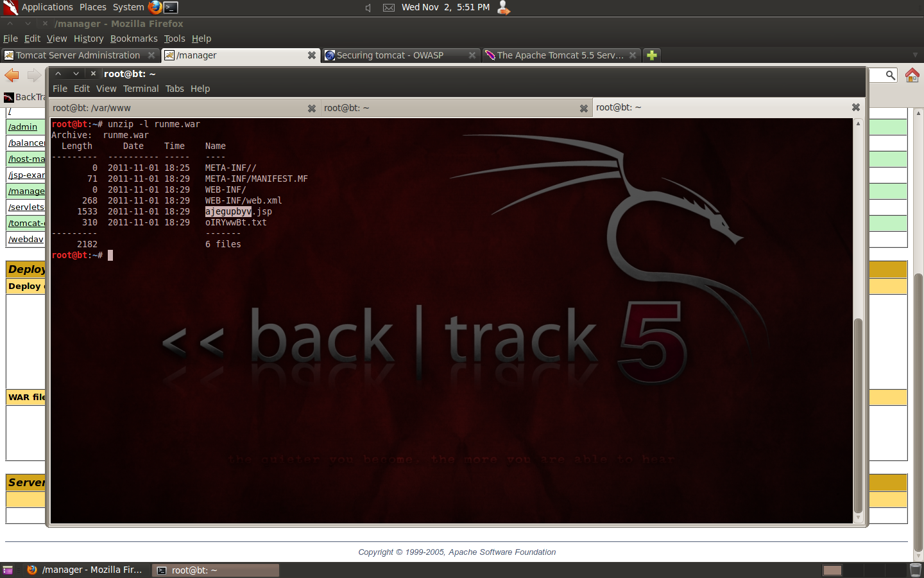924x578 pixels.
Task: Open the /admin Tomcat application link
Action: [x=23, y=127]
